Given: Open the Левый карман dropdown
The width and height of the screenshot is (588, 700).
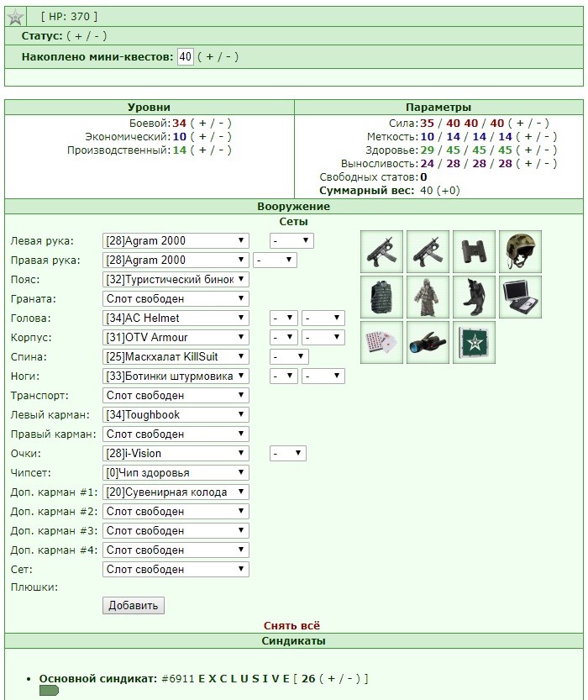Looking at the screenshot, I should coord(176,415).
